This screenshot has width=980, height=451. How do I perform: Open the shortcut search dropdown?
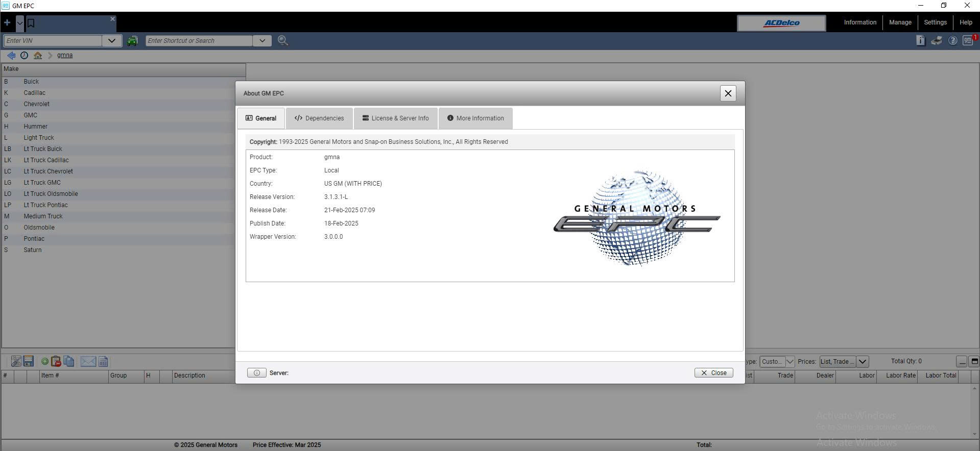point(262,41)
